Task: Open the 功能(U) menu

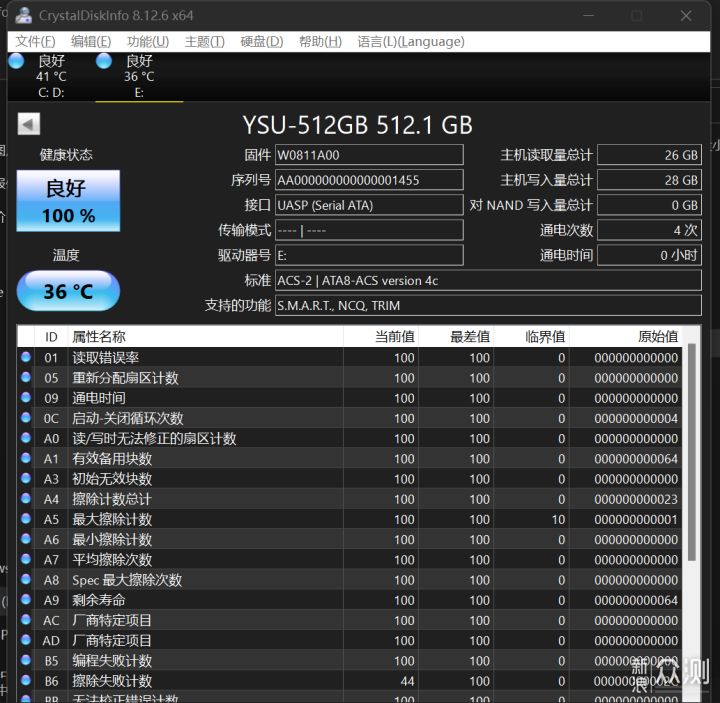Action: 148,42
